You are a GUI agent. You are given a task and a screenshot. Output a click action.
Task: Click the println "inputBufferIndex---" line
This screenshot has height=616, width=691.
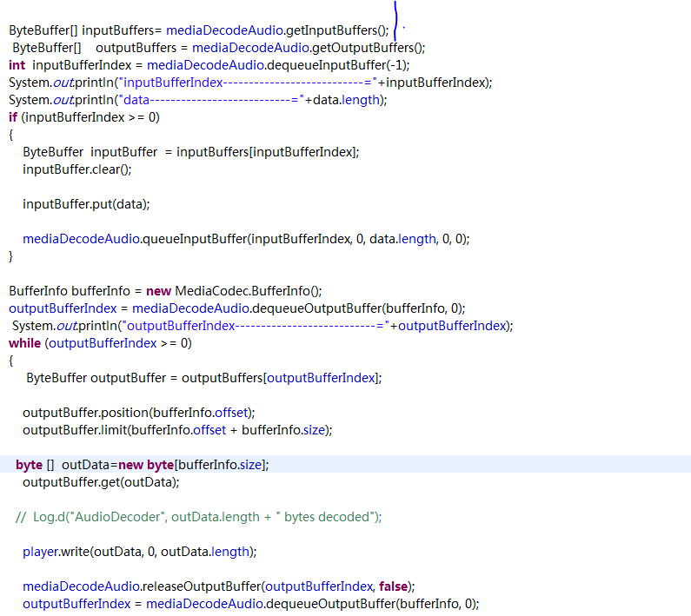[x=250, y=83]
